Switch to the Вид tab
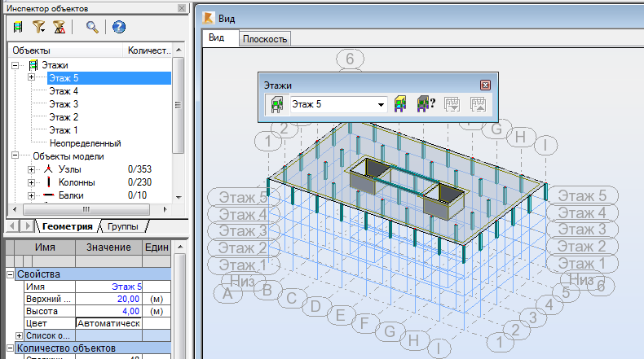644x359 pixels. pyautogui.click(x=221, y=37)
